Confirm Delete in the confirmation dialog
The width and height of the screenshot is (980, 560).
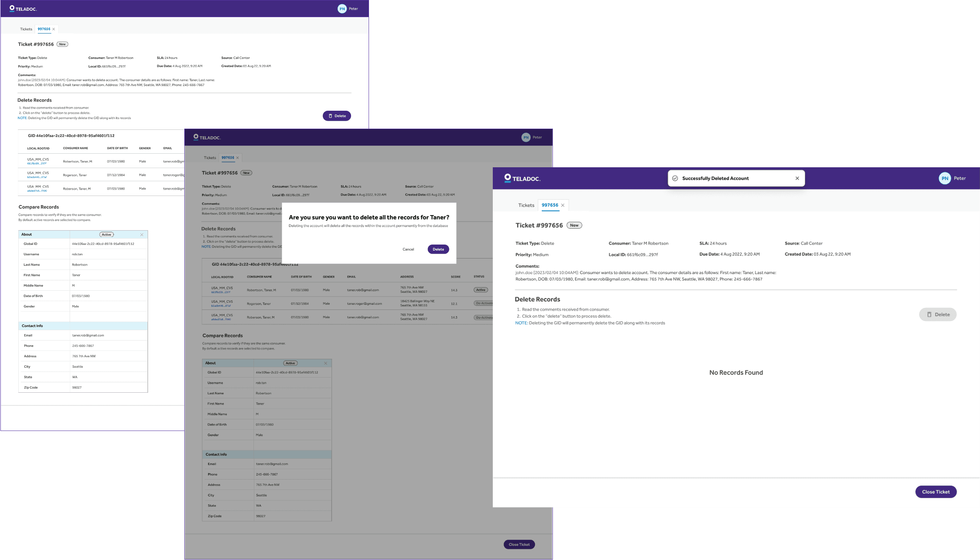coord(438,249)
